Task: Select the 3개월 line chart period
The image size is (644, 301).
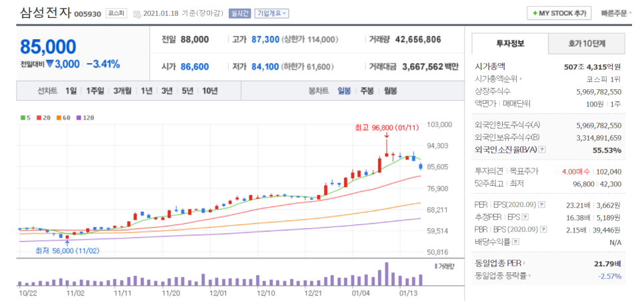Action: coord(122,91)
